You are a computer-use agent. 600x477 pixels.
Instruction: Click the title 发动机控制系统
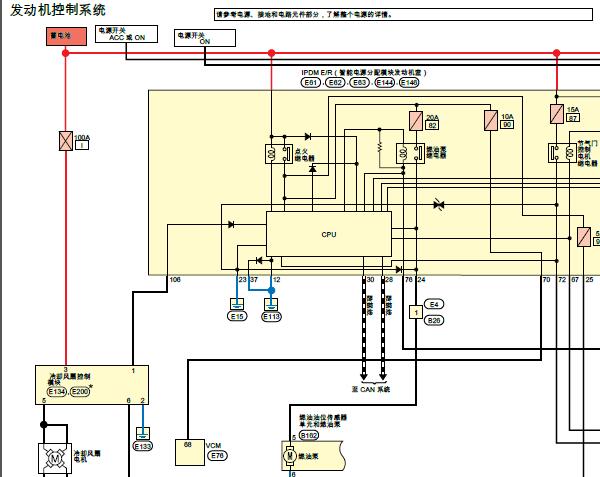click(58, 10)
